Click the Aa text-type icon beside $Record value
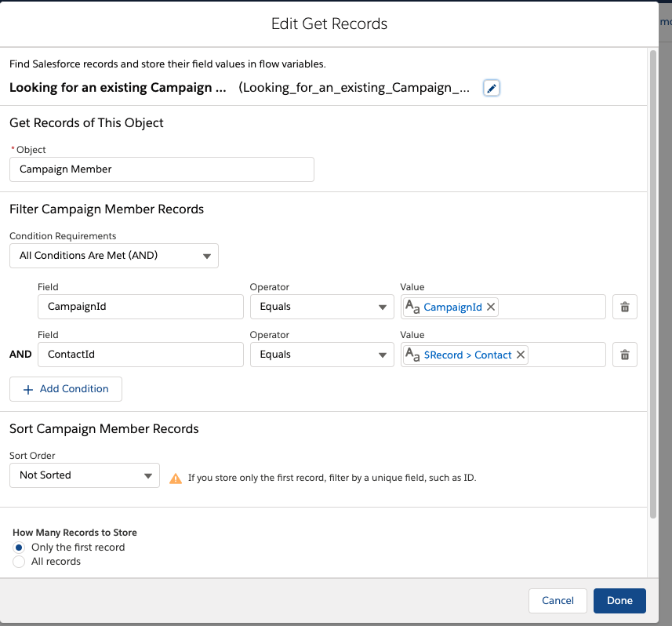The width and height of the screenshot is (672, 626). 412,355
